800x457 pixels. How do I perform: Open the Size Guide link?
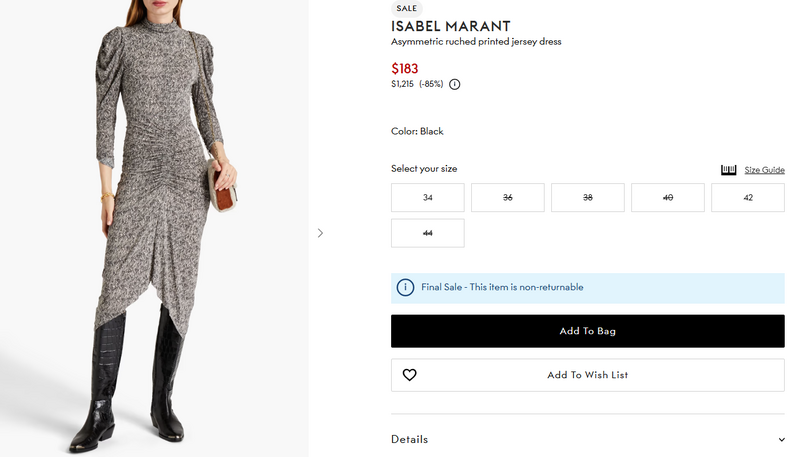[x=764, y=170]
